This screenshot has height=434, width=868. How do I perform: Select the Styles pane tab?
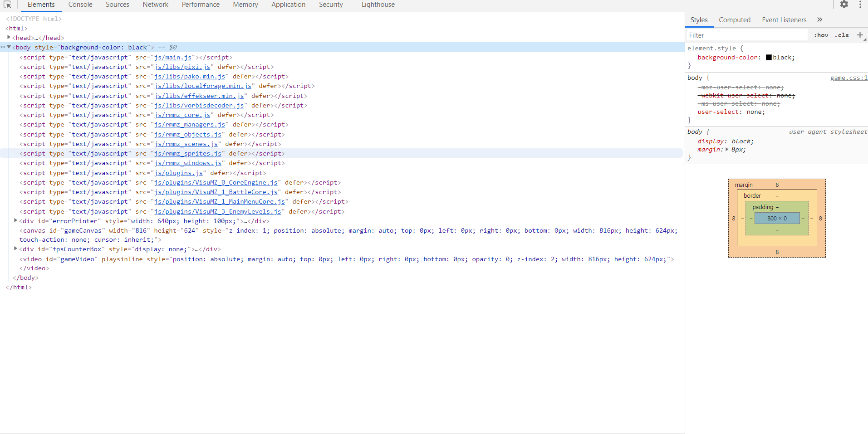point(699,20)
